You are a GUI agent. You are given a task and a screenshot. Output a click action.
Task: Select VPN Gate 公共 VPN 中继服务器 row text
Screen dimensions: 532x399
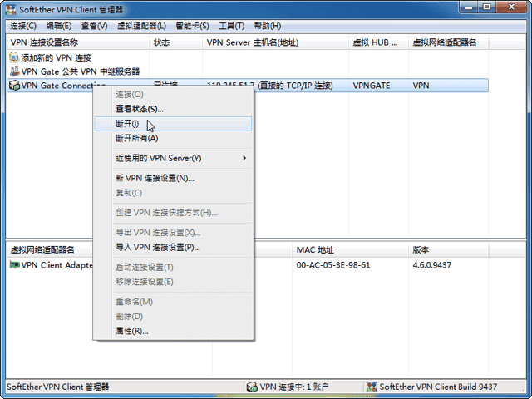click(x=81, y=71)
